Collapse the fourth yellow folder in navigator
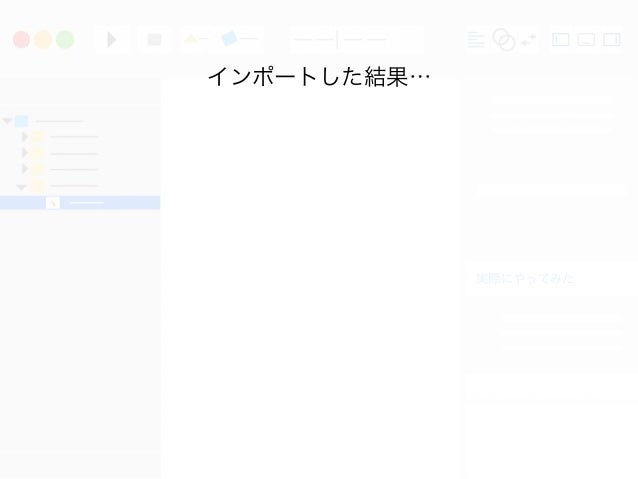 tap(22, 187)
